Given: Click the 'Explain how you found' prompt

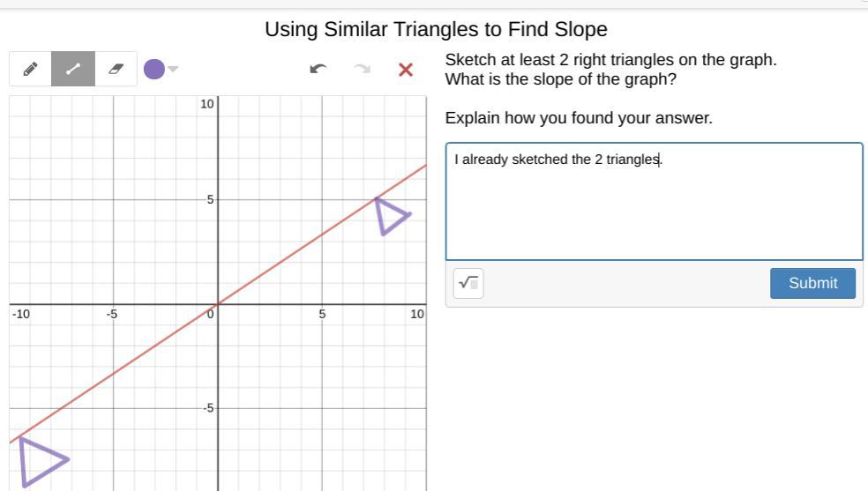Looking at the screenshot, I should click(x=579, y=118).
